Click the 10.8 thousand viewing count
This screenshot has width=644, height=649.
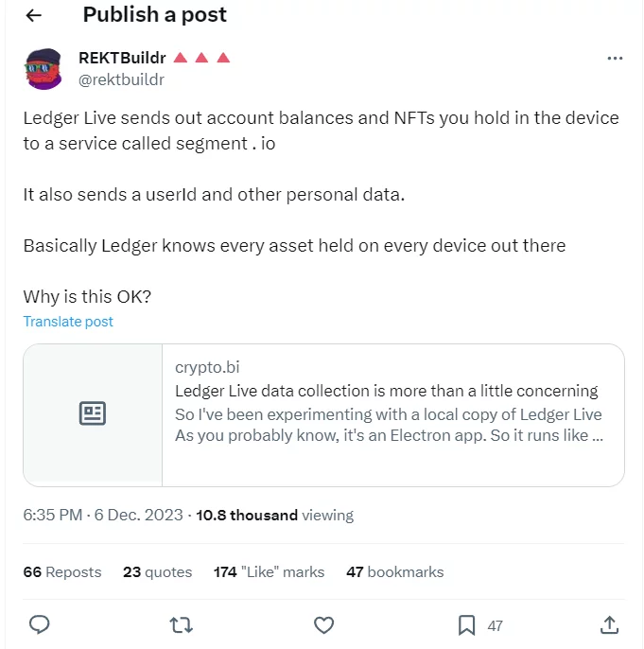[274, 516]
